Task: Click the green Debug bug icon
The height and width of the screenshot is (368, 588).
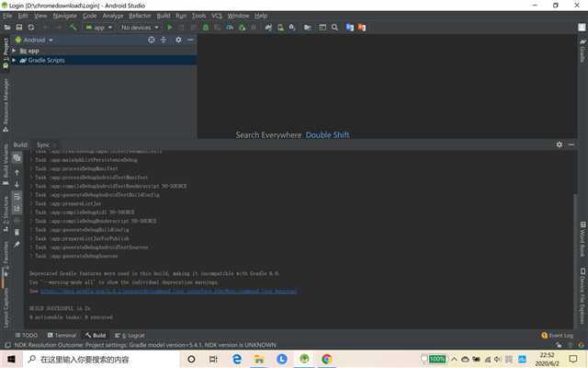Action: (x=206, y=28)
